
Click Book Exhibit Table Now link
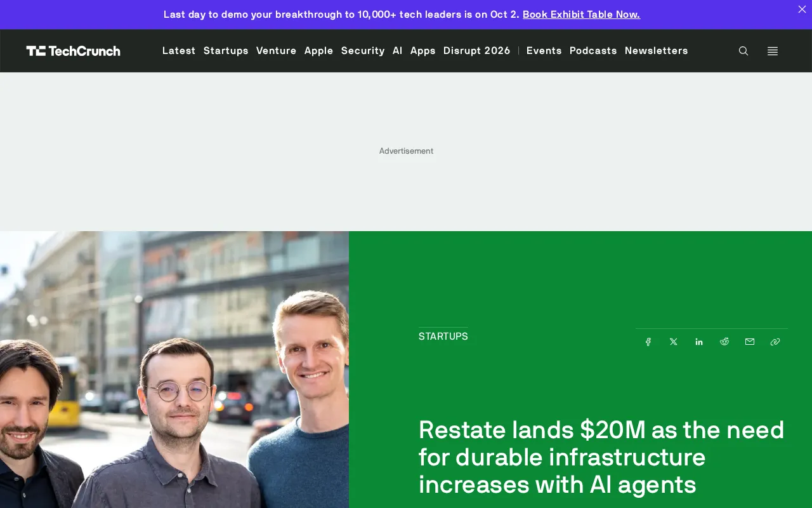coord(581,14)
